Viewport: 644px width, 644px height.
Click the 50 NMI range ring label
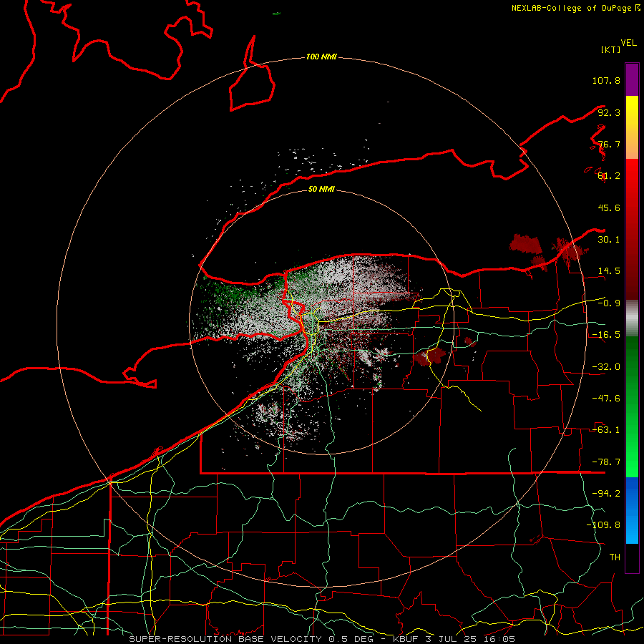pyautogui.click(x=321, y=189)
